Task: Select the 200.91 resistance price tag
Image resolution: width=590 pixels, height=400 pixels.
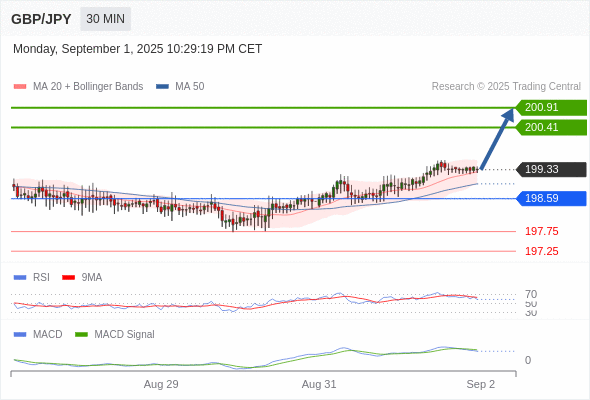Action: 551,108
